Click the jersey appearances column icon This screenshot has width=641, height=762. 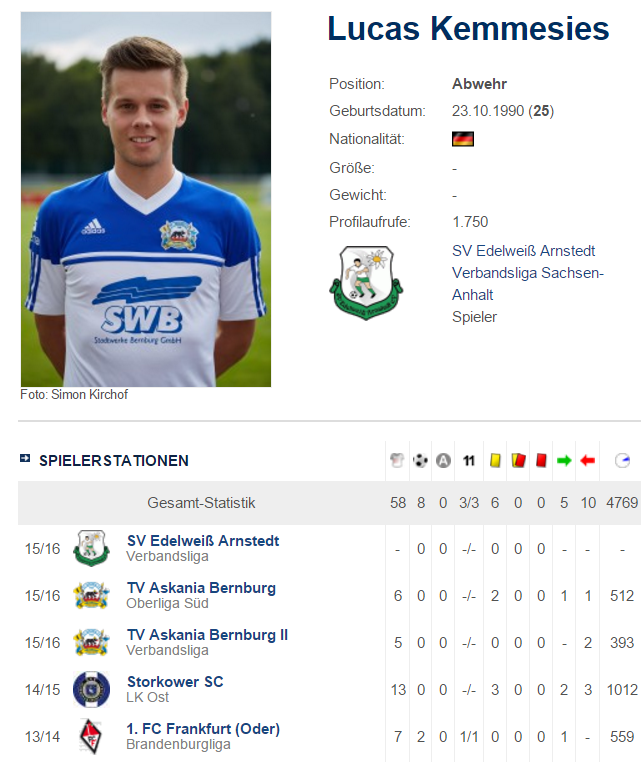click(x=397, y=460)
